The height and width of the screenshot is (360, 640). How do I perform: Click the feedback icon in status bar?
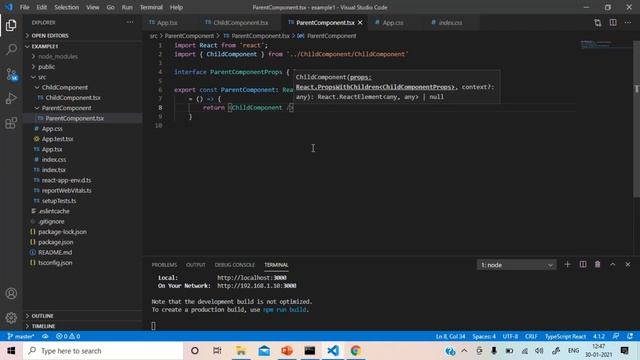[x=616, y=336]
